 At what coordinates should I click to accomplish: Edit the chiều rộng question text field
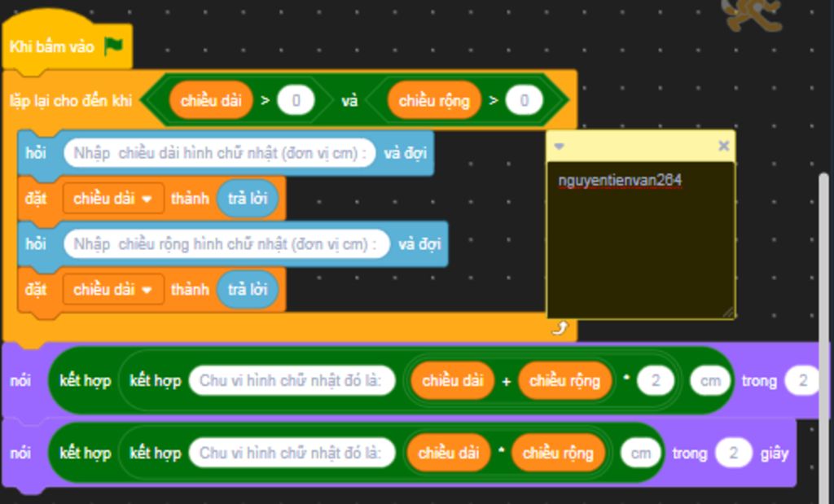click(226, 244)
